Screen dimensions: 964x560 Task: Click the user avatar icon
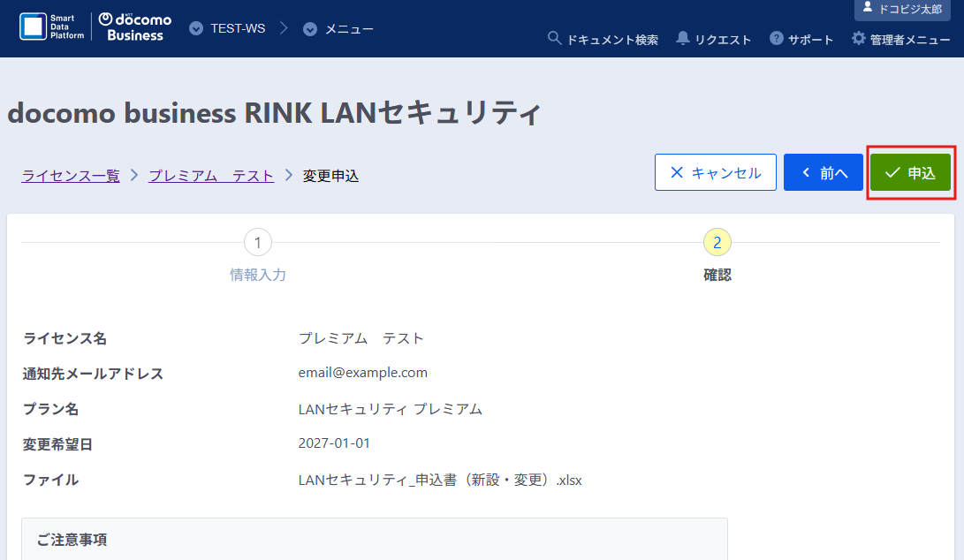coord(868,7)
